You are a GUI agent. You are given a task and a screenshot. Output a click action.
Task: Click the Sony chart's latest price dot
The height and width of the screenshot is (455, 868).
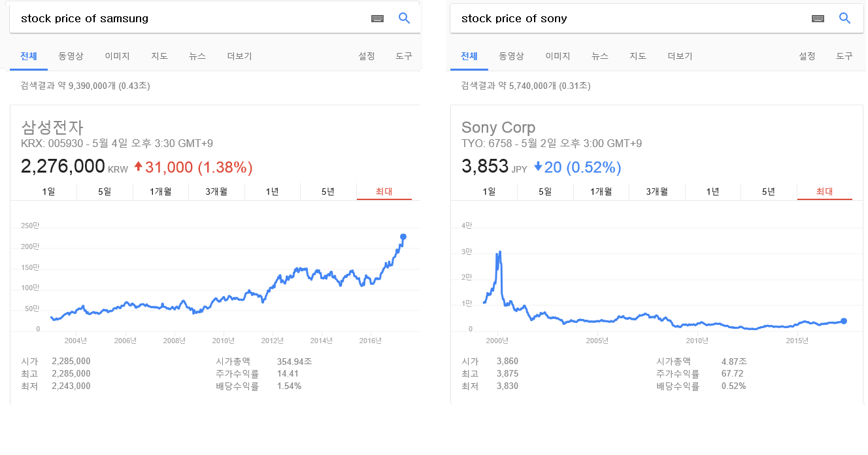pos(844,321)
